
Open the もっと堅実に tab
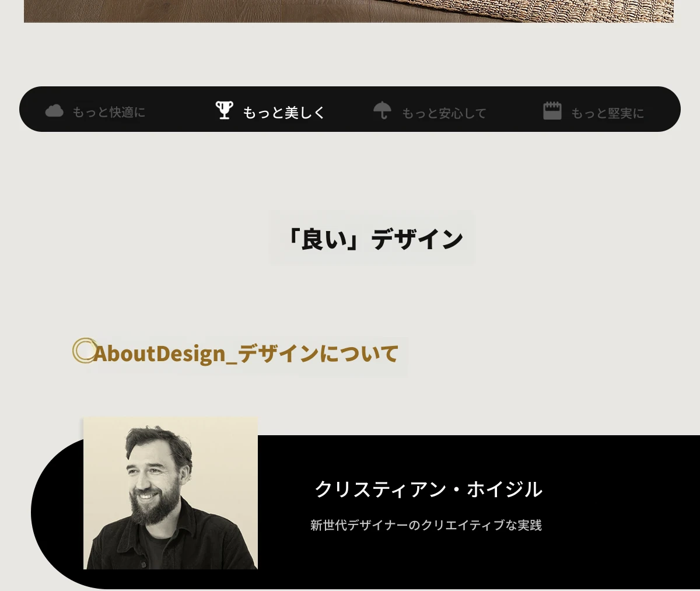pyautogui.click(x=594, y=111)
